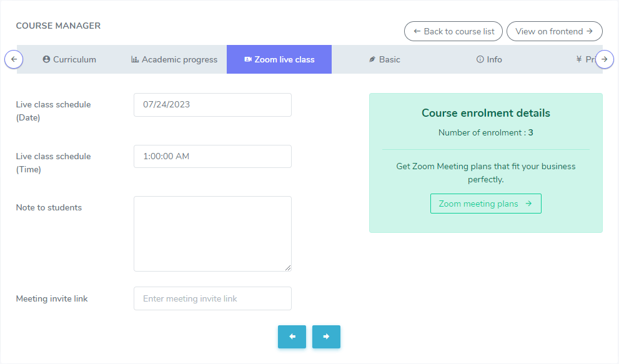Open the live class time picker field
This screenshot has height=364, width=619.
click(212, 157)
